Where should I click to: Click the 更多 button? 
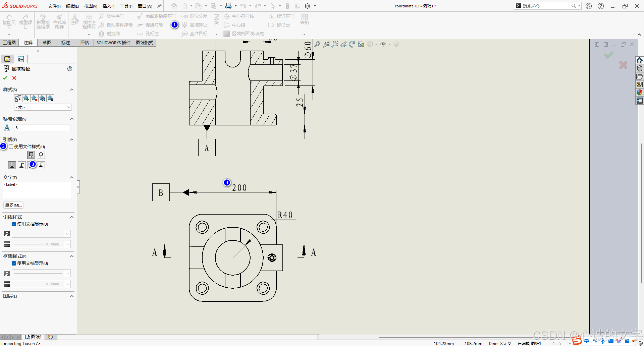(13, 205)
